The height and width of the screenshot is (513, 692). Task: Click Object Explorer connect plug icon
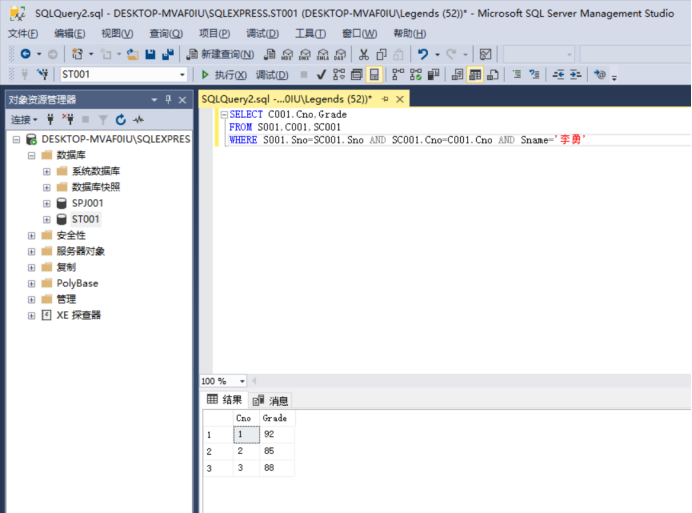pyautogui.click(x=50, y=120)
